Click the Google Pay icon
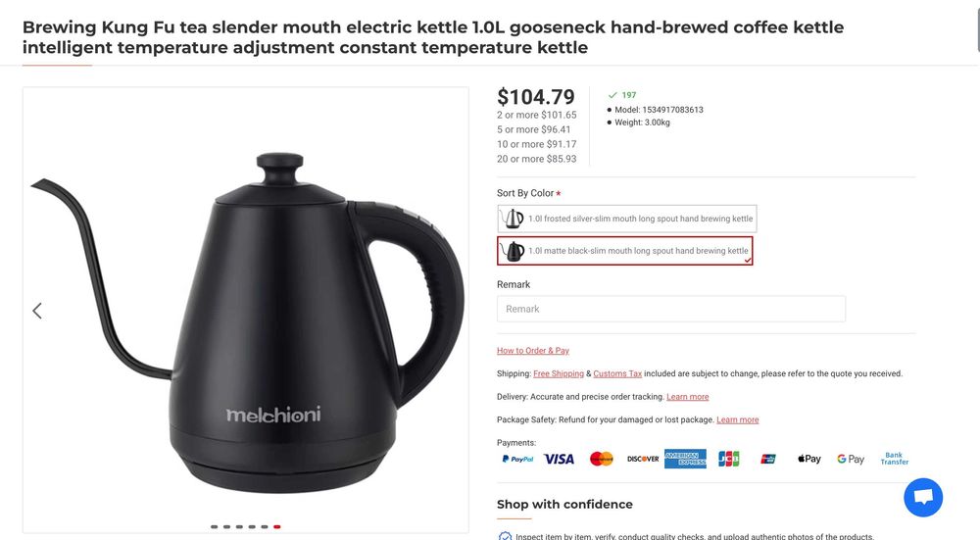980x540 pixels. pyautogui.click(x=851, y=459)
